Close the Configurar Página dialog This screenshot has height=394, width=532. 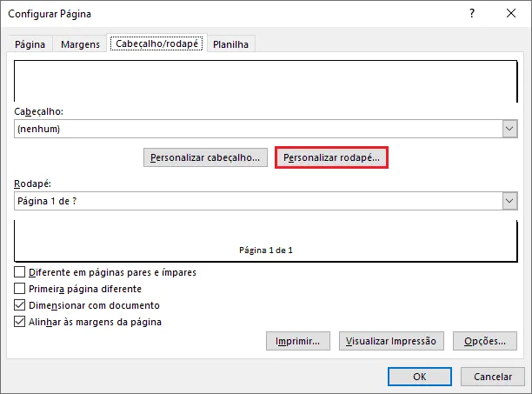[x=511, y=13]
